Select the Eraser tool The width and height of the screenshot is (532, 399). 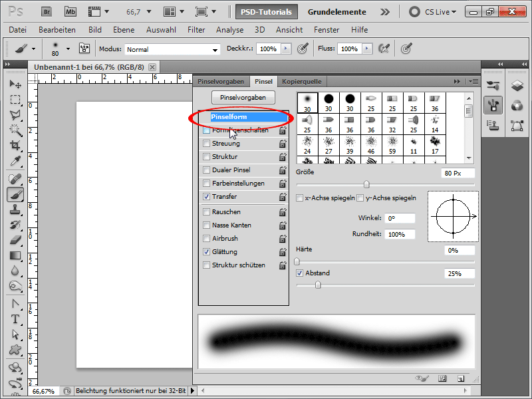coord(15,240)
